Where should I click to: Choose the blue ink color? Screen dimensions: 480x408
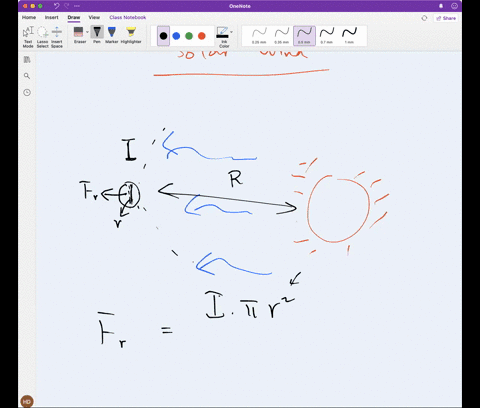pos(176,36)
